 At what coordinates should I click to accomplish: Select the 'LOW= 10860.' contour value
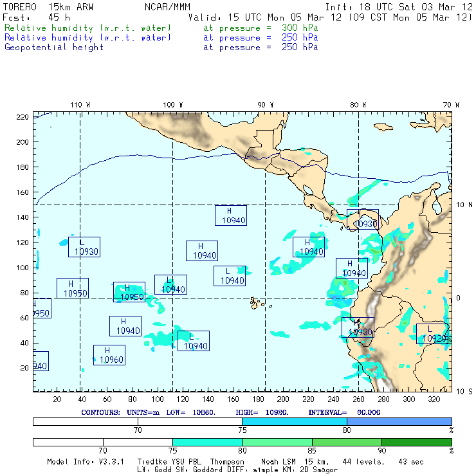pyautogui.click(x=190, y=412)
